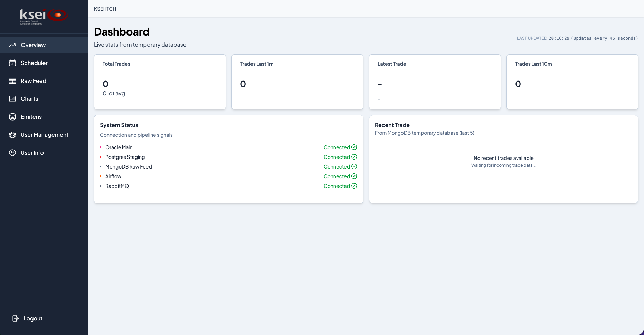
Task: Click the KSEI logo in sidebar
Action: pyautogui.click(x=44, y=16)
